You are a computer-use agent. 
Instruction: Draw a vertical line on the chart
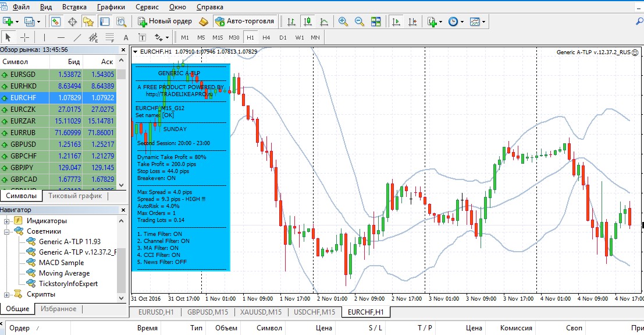click(x=44, y=37)
